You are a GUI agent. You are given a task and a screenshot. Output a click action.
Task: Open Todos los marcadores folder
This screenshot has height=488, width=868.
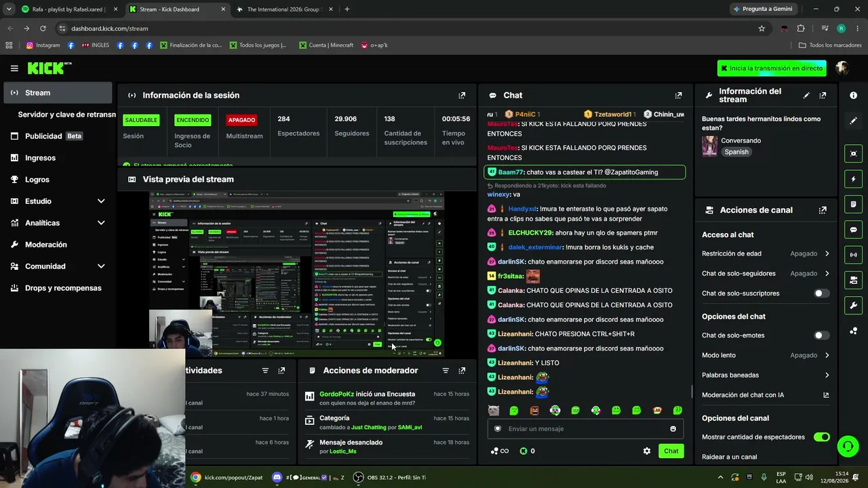(x=830, y=45)
